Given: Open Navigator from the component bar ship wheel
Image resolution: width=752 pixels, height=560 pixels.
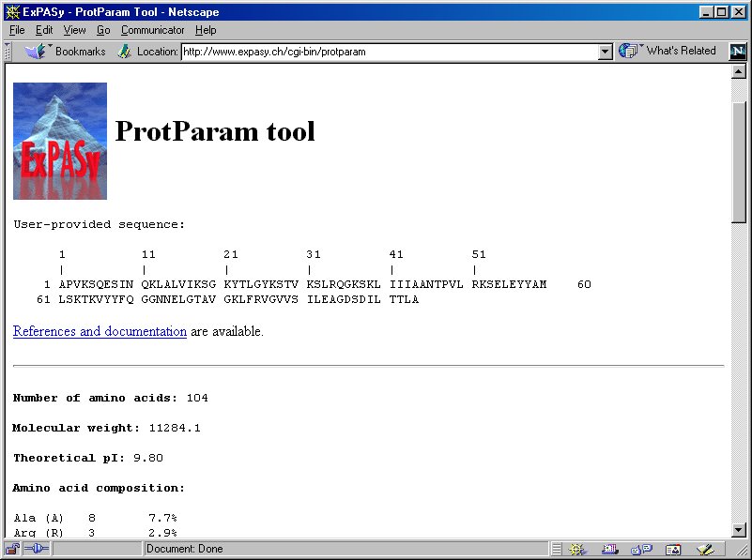Looking at the screenshot, I should pyautogui.click(x=576, y=549).
